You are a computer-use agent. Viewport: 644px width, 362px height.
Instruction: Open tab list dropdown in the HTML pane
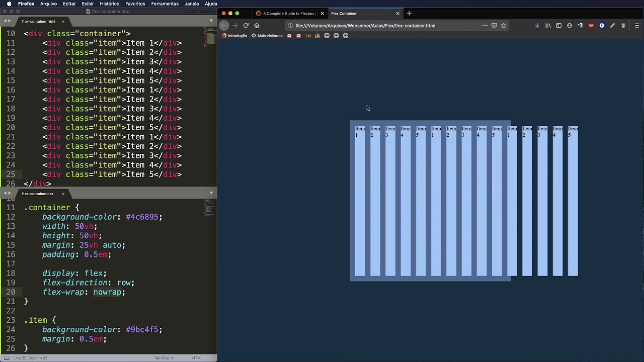click(x=211, y=21)
